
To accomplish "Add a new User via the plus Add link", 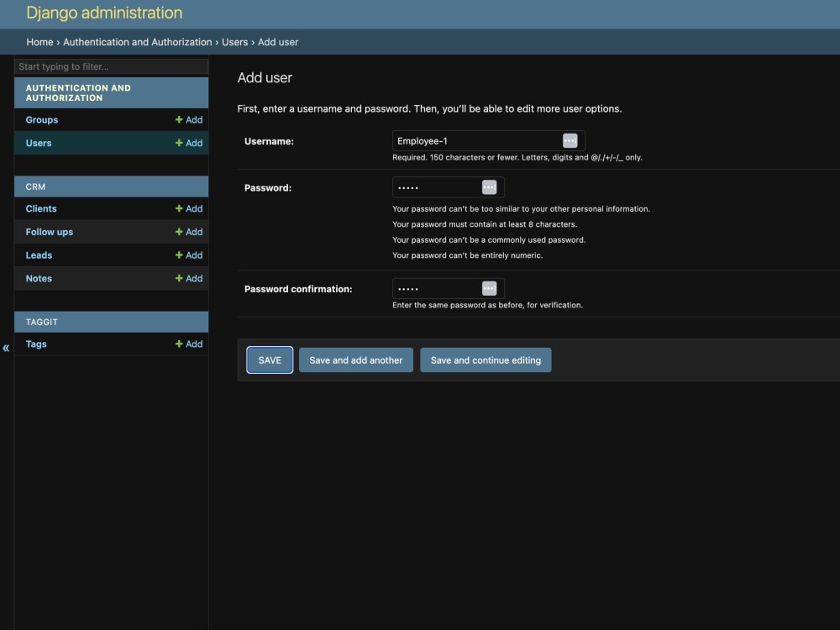I will coord(188,143).
